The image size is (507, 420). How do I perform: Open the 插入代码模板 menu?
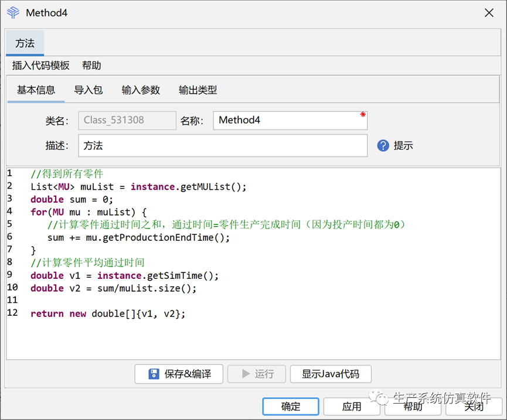(40, 66)
